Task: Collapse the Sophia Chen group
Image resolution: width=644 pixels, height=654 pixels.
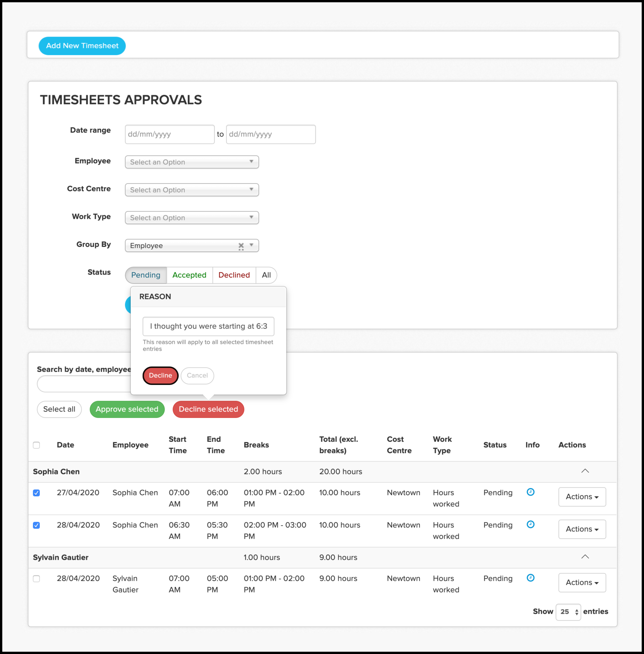Action: (x=585, y=471)
